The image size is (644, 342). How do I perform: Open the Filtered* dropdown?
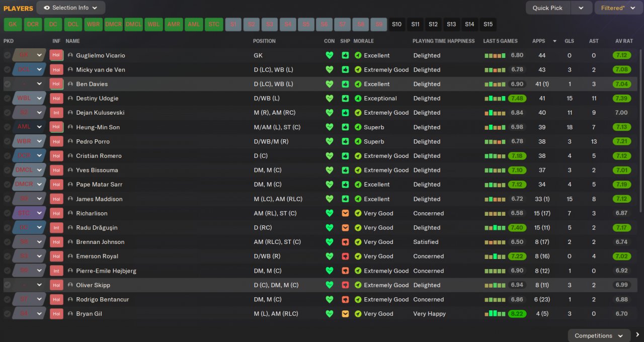618,8
